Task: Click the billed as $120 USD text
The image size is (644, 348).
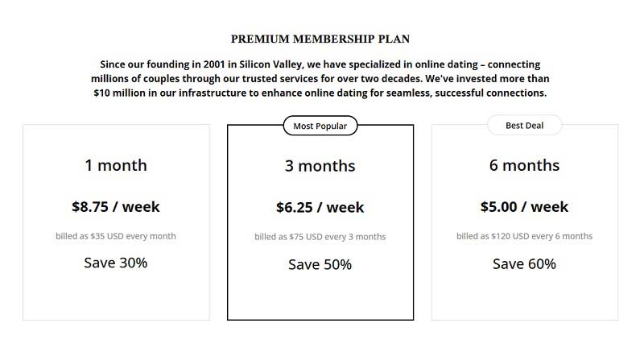Action: click(525, 236)
